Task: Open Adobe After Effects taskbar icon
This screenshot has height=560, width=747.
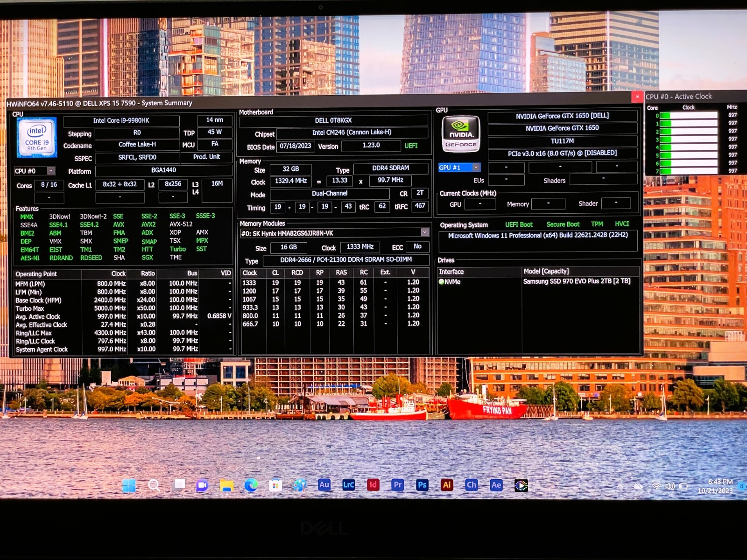Action: coord(496,485)
